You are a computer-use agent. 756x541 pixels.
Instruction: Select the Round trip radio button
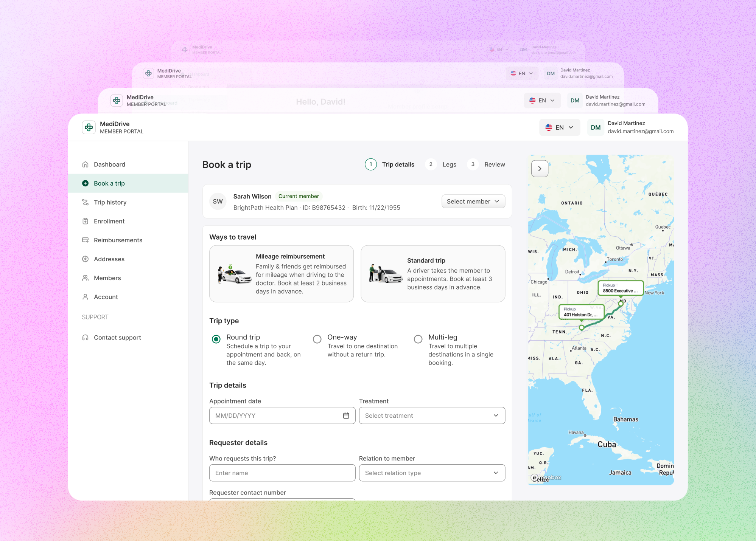(216, 339)
